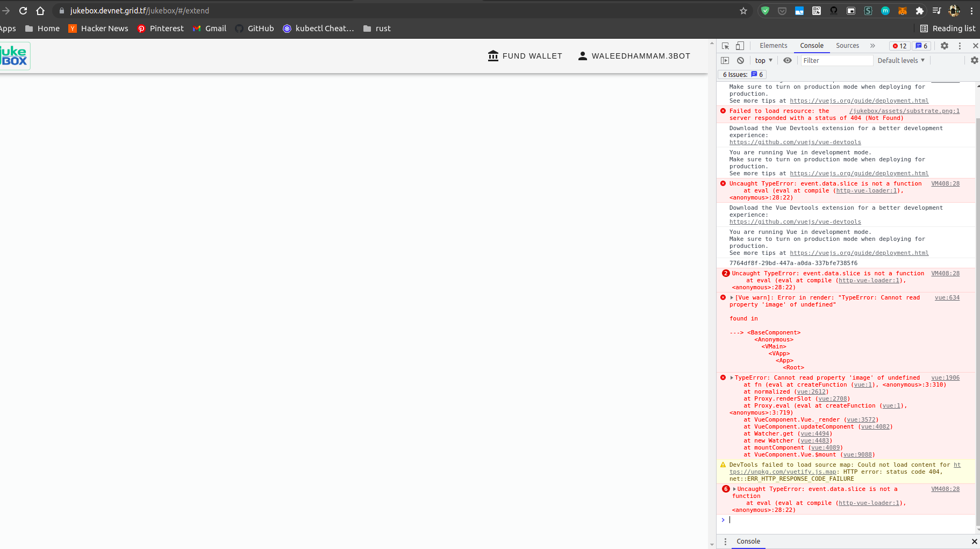
Task: Open the GitHub bookmark
Action: pyautogui.click(x=255, y=28)
